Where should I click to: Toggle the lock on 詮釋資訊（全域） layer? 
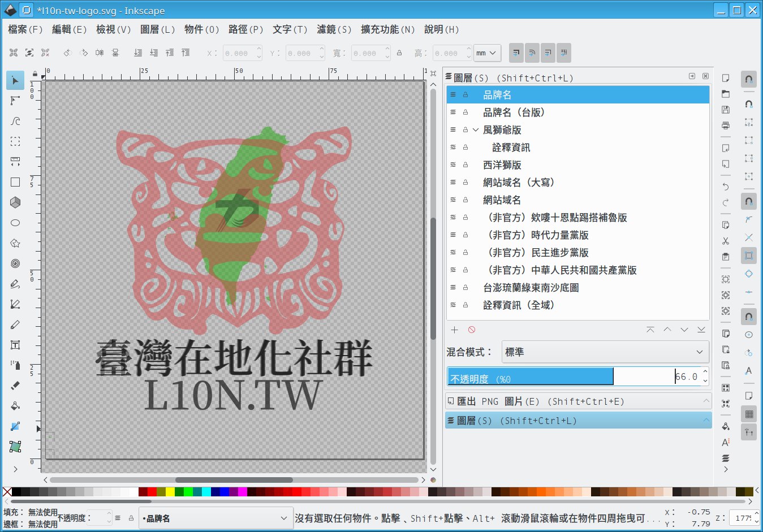click(x=465, y=305)
